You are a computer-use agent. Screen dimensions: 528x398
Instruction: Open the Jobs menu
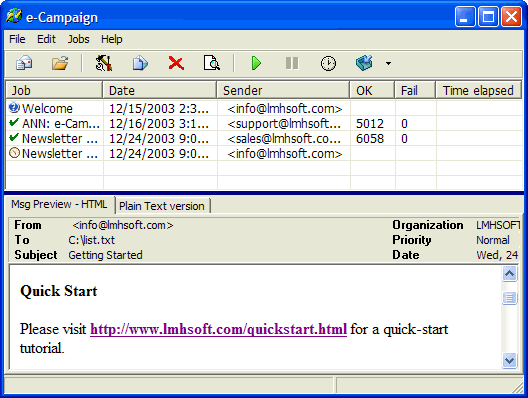[x=78, y=39]
